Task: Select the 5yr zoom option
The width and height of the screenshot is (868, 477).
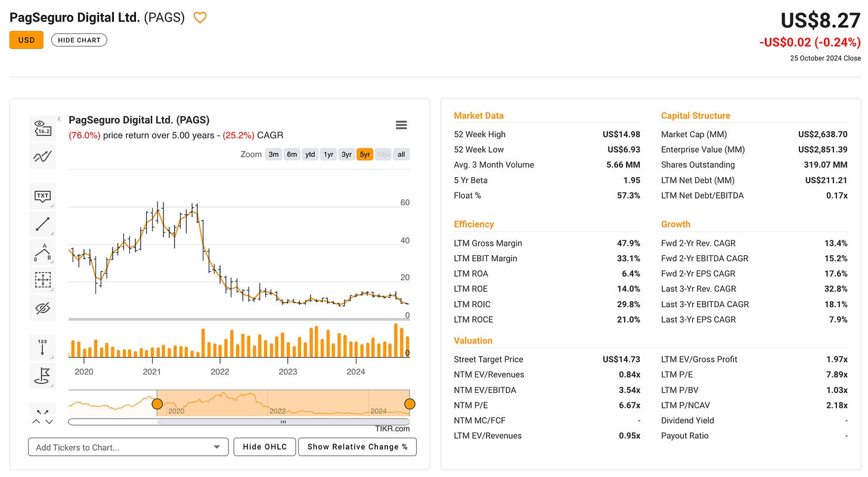Action: click(365, 154)
